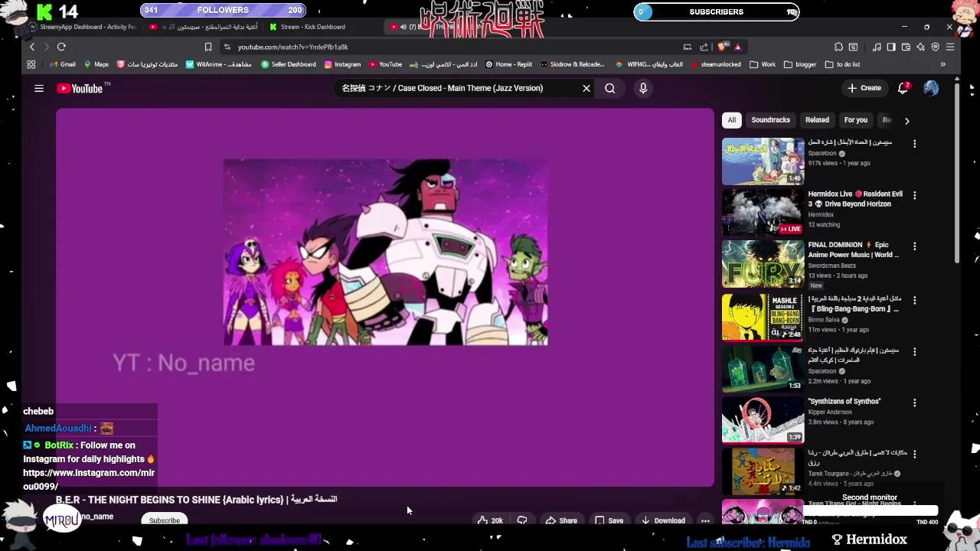This screenshot has height=551, width=980.
Task: Bookmark this page via the bookmark icon
Action: pos(207,47)
